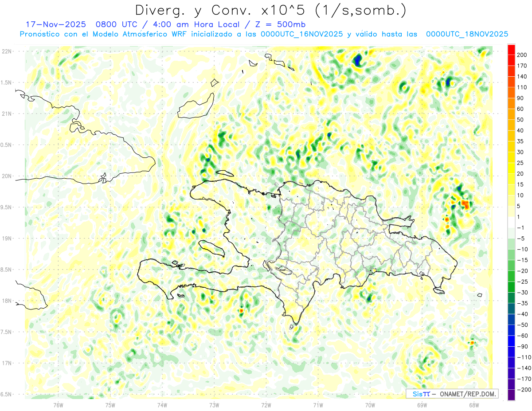Click the "75W" longitude label
This screenshot has height=411, width=532.
pos(110,405)
